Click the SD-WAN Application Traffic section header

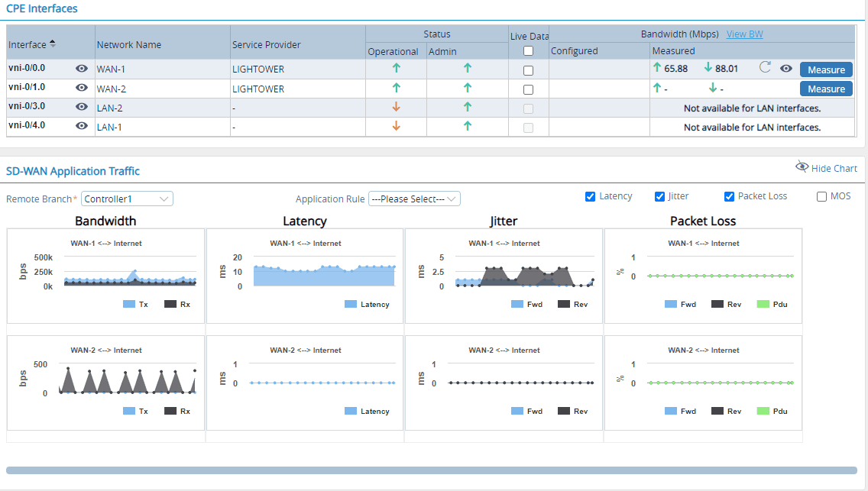tap(73, 170)
